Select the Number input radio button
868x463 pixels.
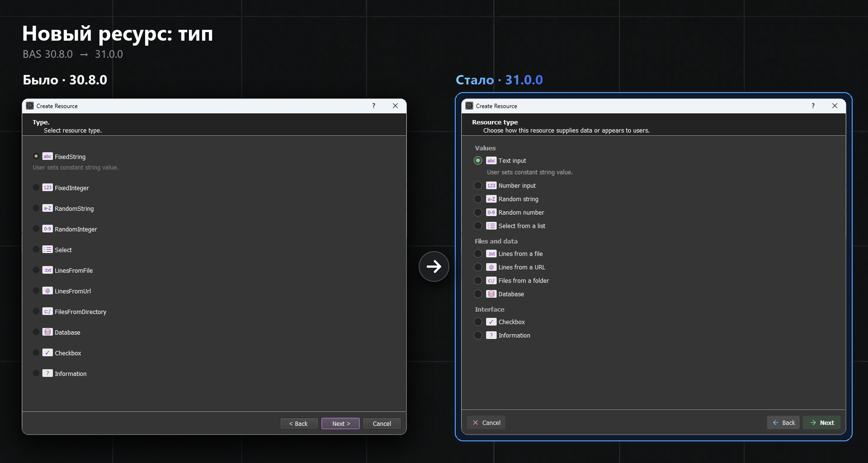pyautogui.click(x=478, y=186)
